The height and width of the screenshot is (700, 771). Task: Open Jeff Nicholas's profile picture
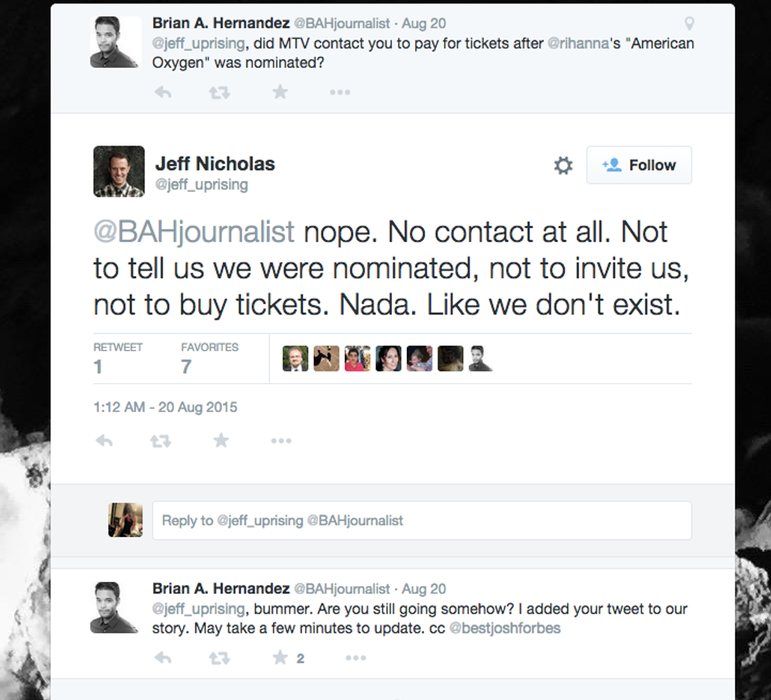click(119, 171)
